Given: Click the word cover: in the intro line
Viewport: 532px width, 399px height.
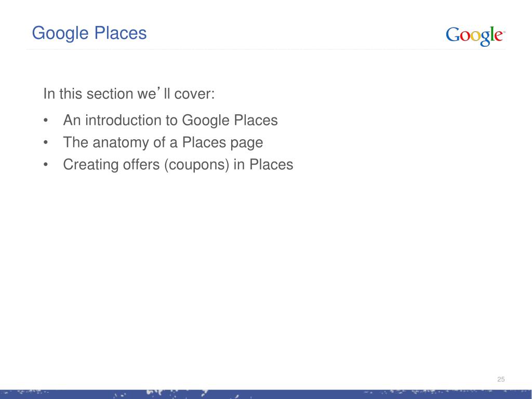Looking at the screenshot, I should pyautogui.click(x=194, y=94).
